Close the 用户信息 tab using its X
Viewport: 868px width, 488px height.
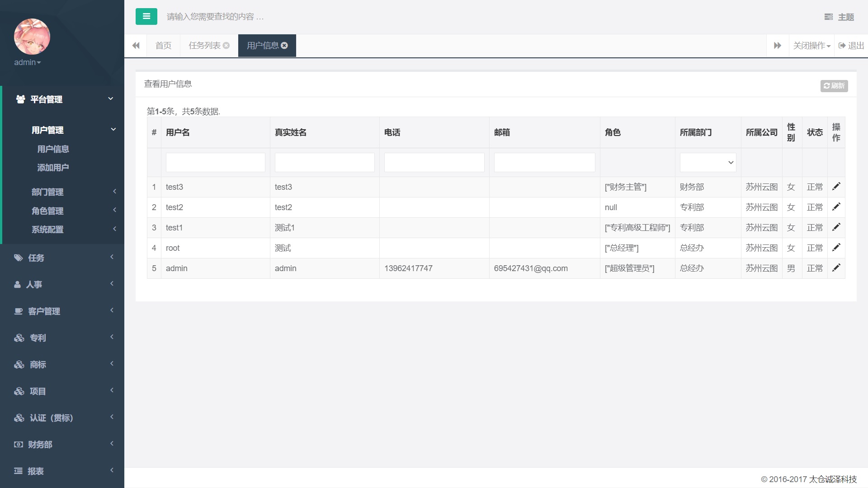point(284,46)
